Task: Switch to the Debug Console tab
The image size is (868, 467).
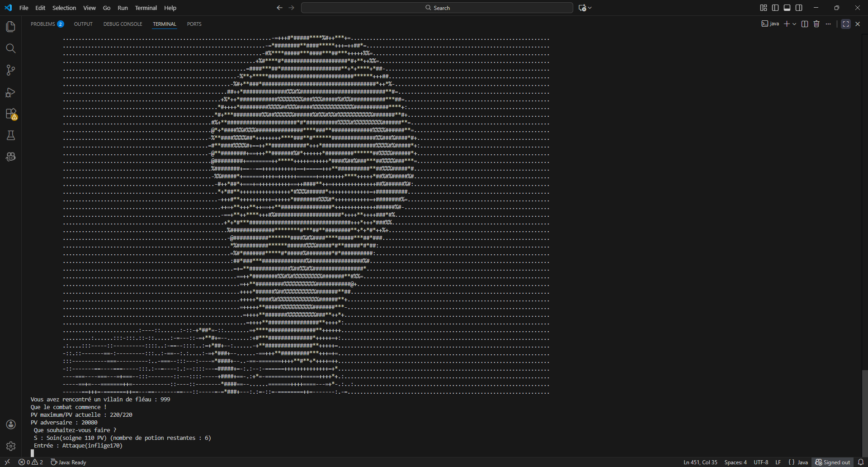Action: pos(123,24)
